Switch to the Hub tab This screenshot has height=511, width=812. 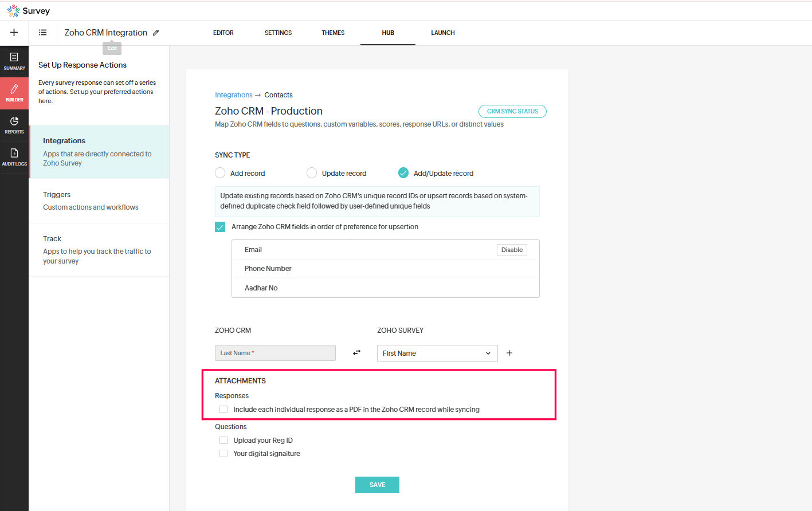[388, 33]
